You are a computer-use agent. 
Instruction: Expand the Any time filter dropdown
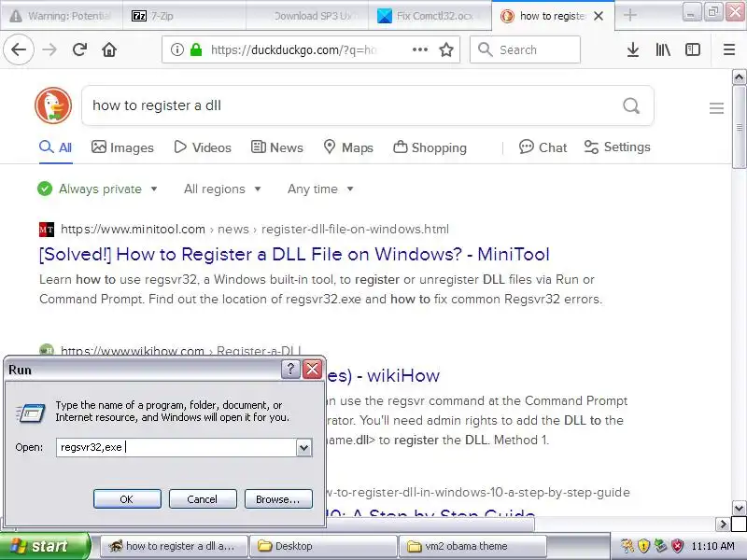click(x=320, y=189)
